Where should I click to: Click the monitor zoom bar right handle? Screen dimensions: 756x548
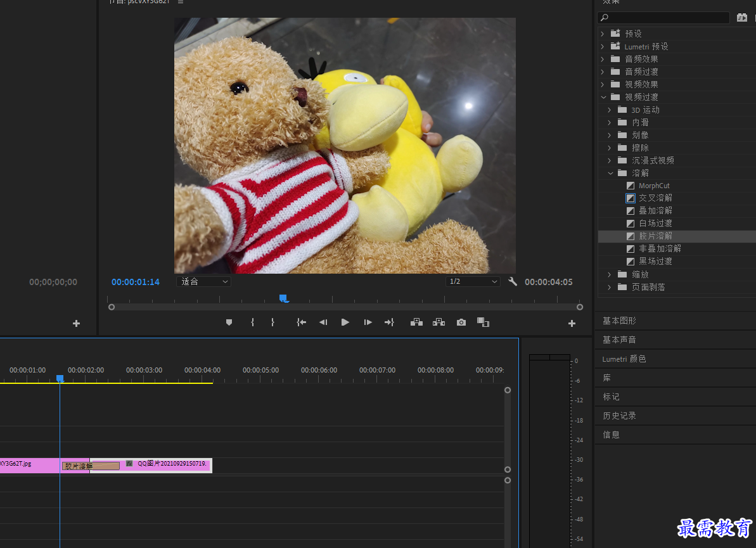580,307
